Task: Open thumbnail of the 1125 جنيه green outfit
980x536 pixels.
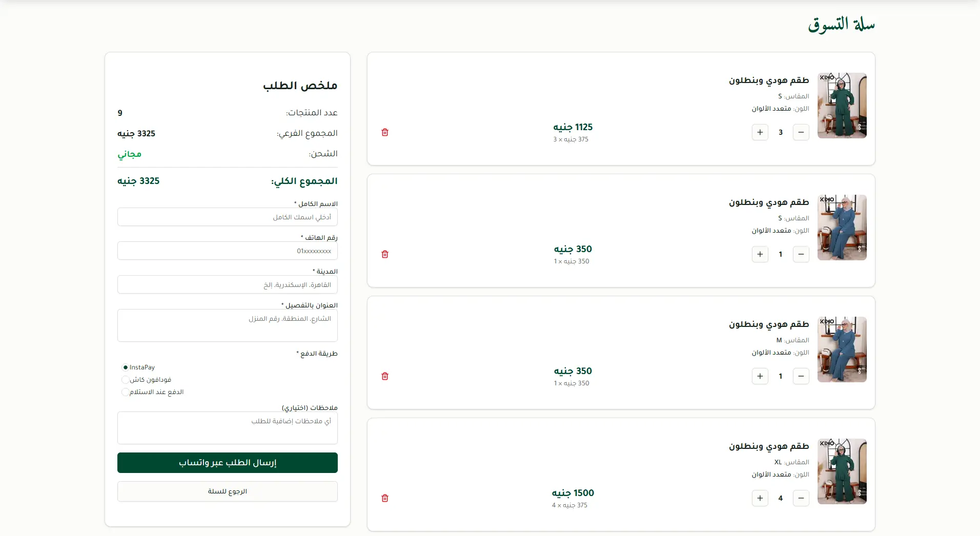Action: tap(842, 106)
